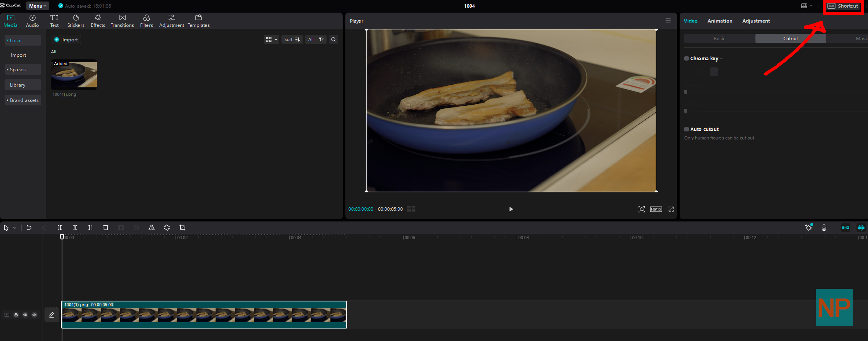Enable the Chroma key checkbox

click(687, 58)
